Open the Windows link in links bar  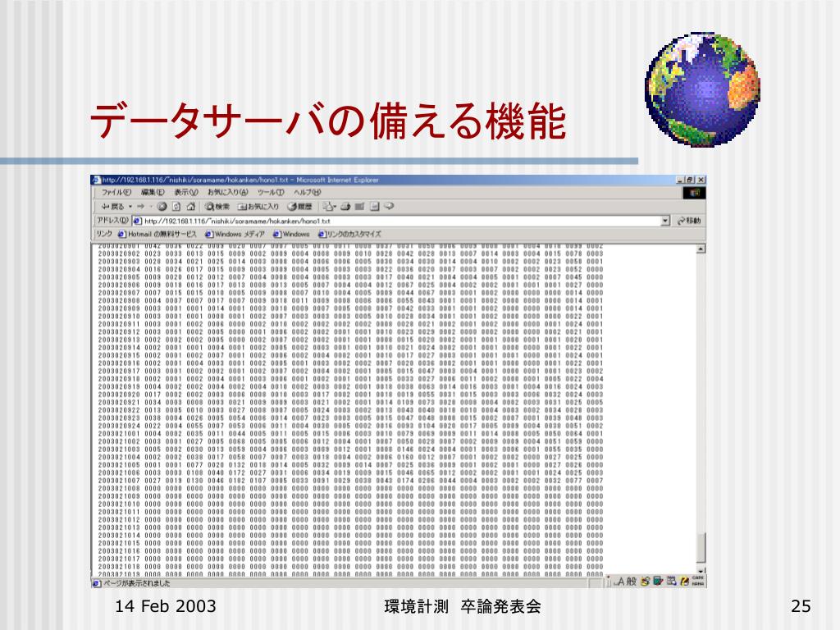pos(291,234)
